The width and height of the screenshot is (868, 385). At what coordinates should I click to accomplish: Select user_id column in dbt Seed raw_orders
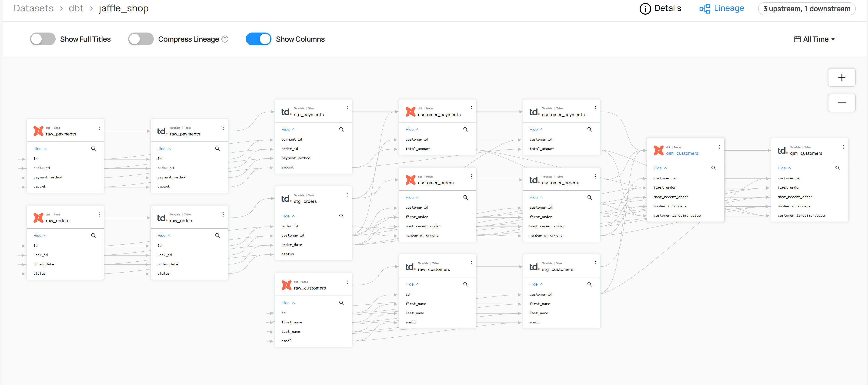40,255
